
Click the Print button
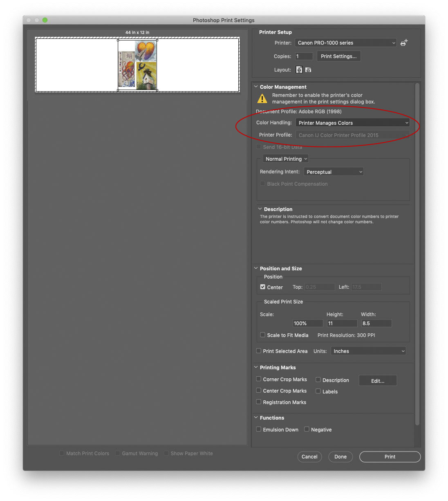(390, 457)
